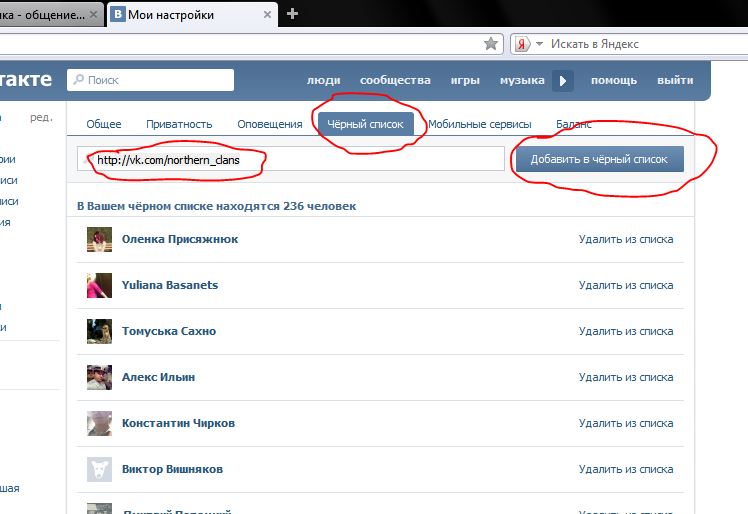
Task: Expand the search engine dropdown arrow
Action: click(540, 43)
